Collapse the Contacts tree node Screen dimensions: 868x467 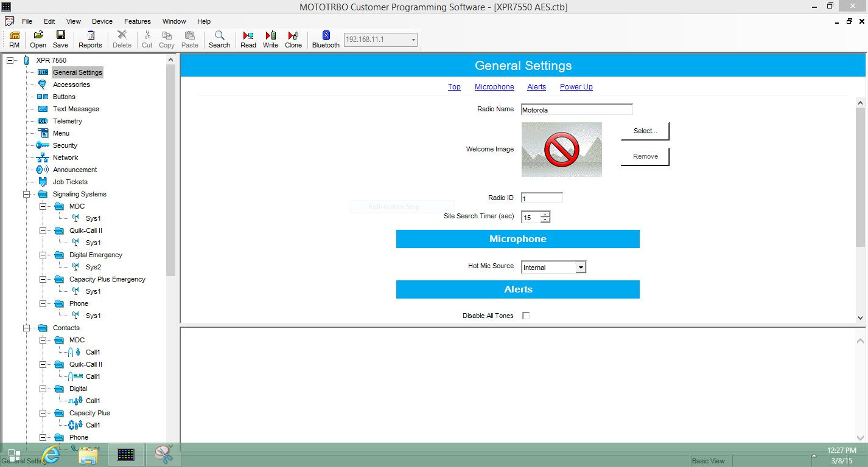[x=26, y=328]
